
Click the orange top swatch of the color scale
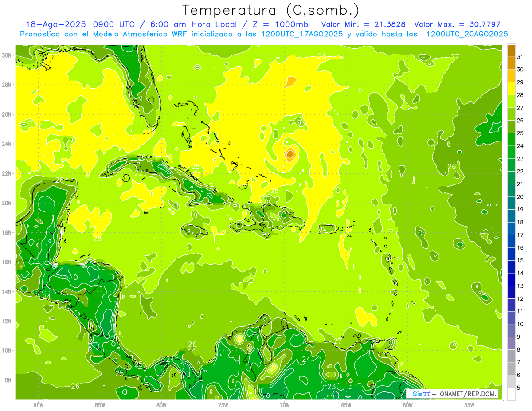click(x=511, y=51)
